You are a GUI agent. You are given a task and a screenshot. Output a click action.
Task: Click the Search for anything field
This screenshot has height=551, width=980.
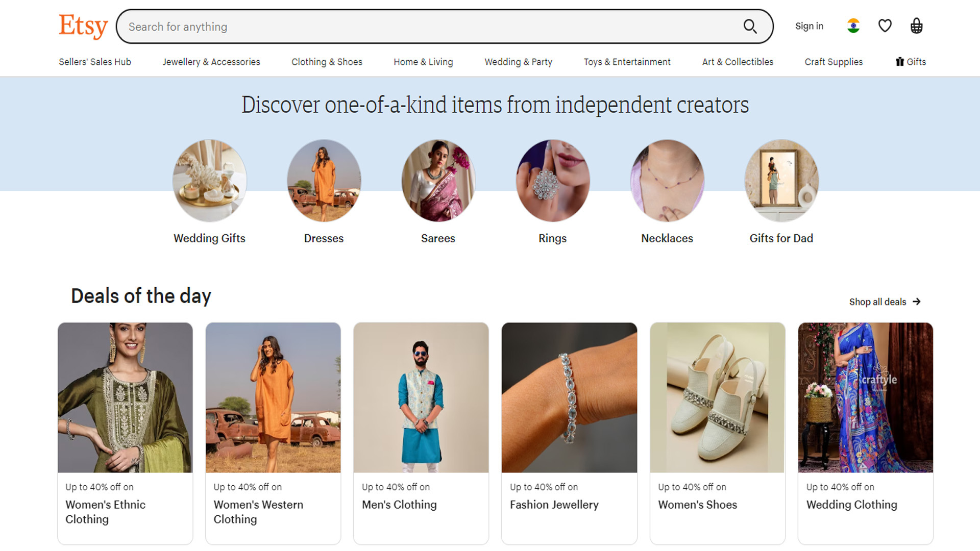tap(429, 27)
